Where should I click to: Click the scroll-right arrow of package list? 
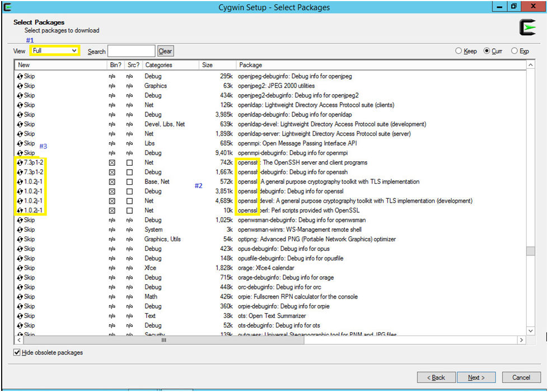522,340
